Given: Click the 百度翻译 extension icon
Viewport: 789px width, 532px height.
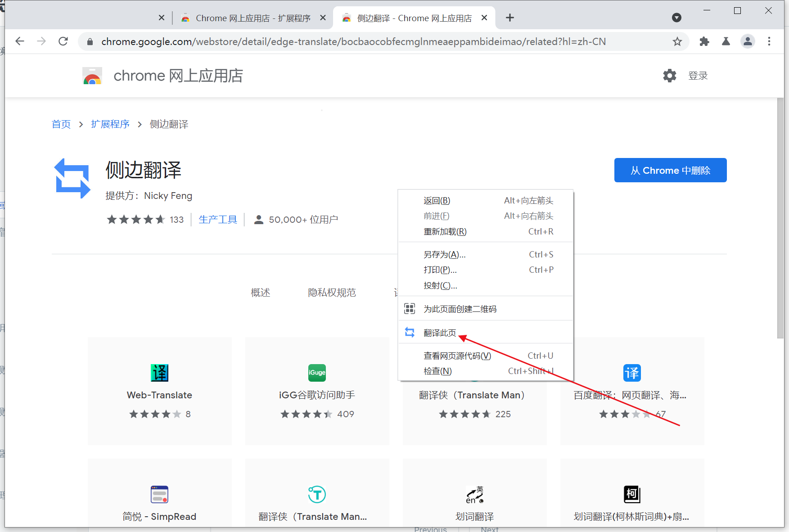Looking at the screenshot, I should (x=632, y=373).
